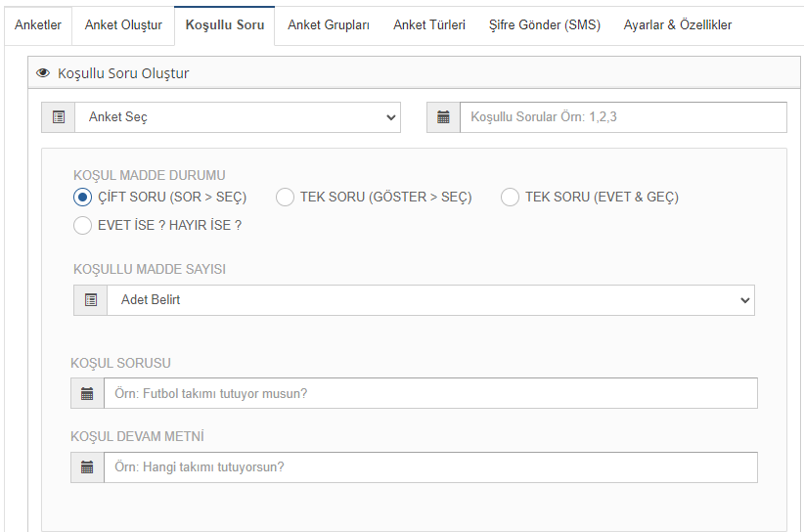The width and height of the screenshot is (804, 532).
Task: Focus the Koşul Sorusu text field
Action: click(x=430, y=393)
